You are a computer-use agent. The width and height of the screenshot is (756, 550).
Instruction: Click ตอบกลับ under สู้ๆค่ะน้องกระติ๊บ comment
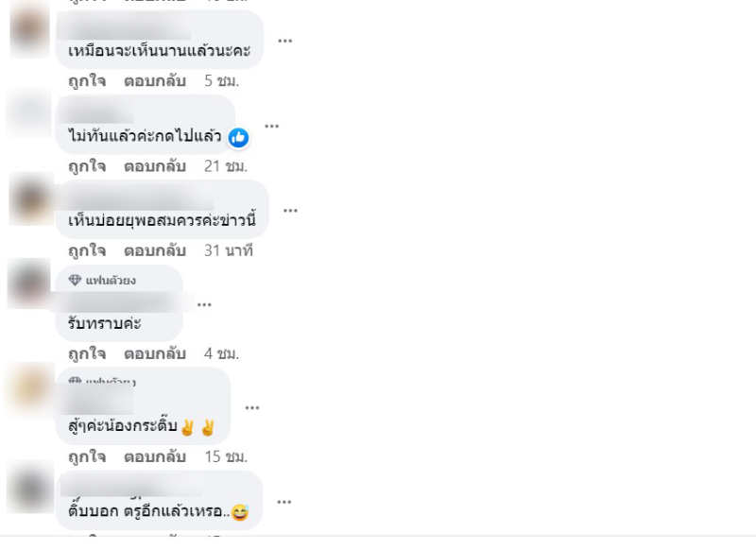tap(155, 456)
